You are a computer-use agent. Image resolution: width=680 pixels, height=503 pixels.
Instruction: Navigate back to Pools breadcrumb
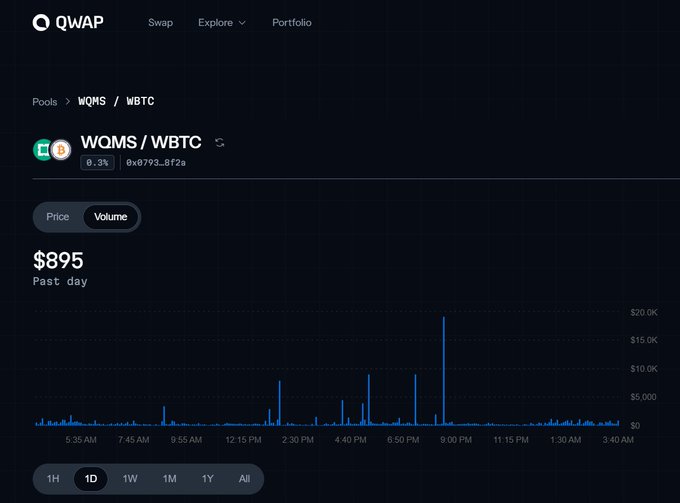pos(45,102)
